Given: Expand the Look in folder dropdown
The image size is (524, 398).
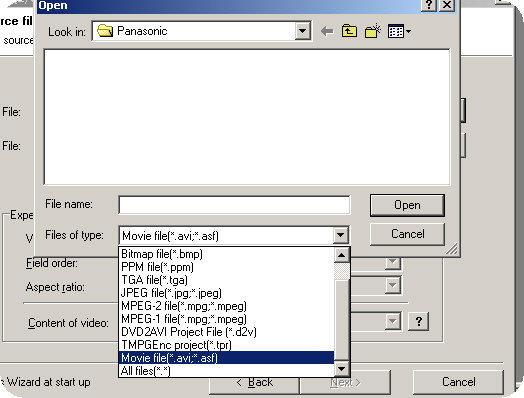Looking at the screenshot, I should (302, 31).
